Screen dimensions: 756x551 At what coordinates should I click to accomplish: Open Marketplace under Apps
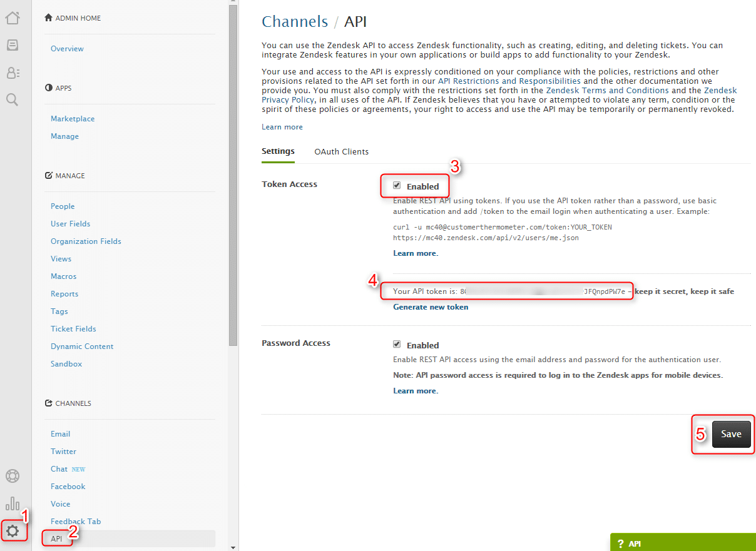pos(73,119)
